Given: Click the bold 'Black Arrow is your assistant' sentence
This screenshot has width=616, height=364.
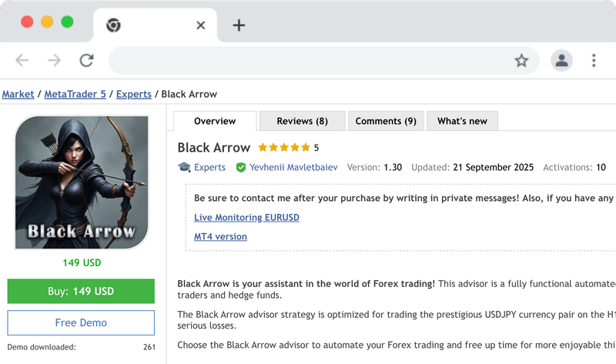Looking at the screenshot, I should click(x=306, y=284).
